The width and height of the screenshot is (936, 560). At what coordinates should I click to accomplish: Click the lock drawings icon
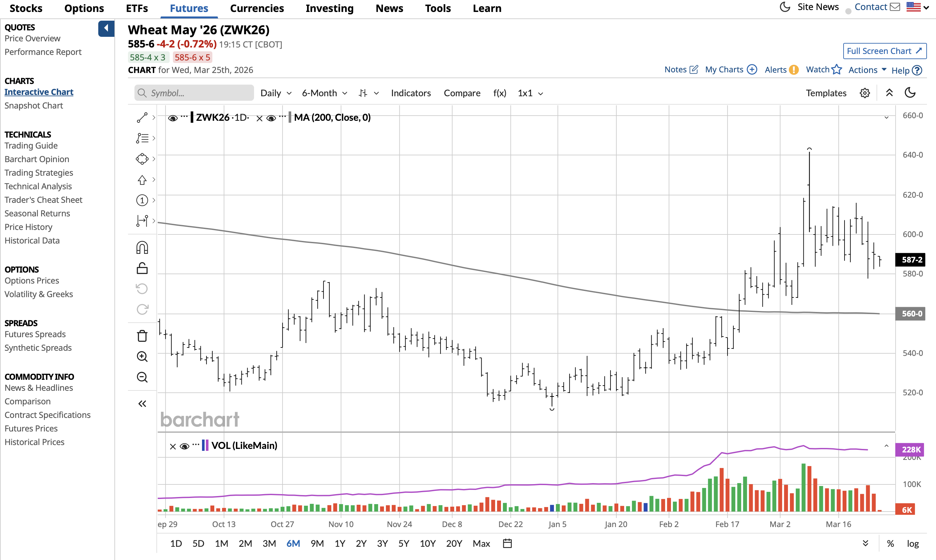(142, 268)
